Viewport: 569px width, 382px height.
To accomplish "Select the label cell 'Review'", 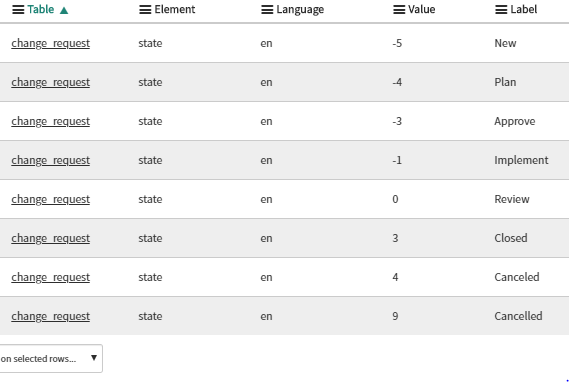I will pyautogui.click(x=512, y=199).
